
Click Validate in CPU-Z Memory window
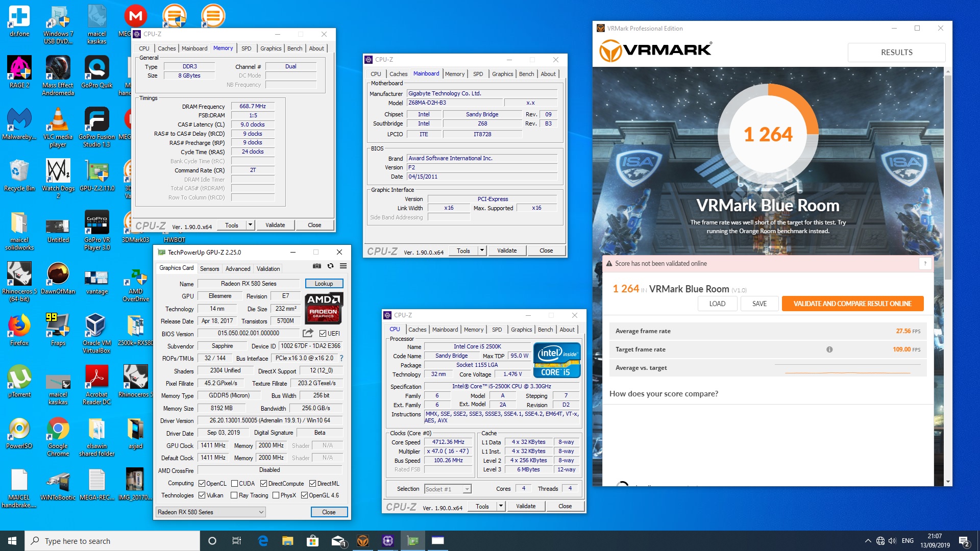point(275,225)
